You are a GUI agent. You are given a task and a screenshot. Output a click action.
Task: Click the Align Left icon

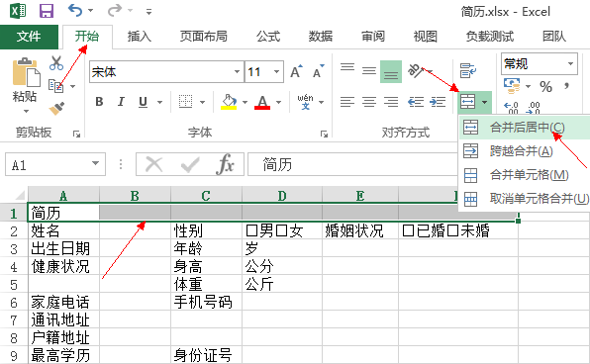click(x=346, y=102)
